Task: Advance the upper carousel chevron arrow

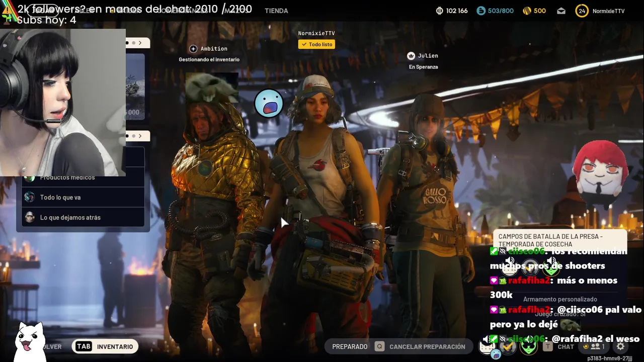Action: [x=140, y=43]
